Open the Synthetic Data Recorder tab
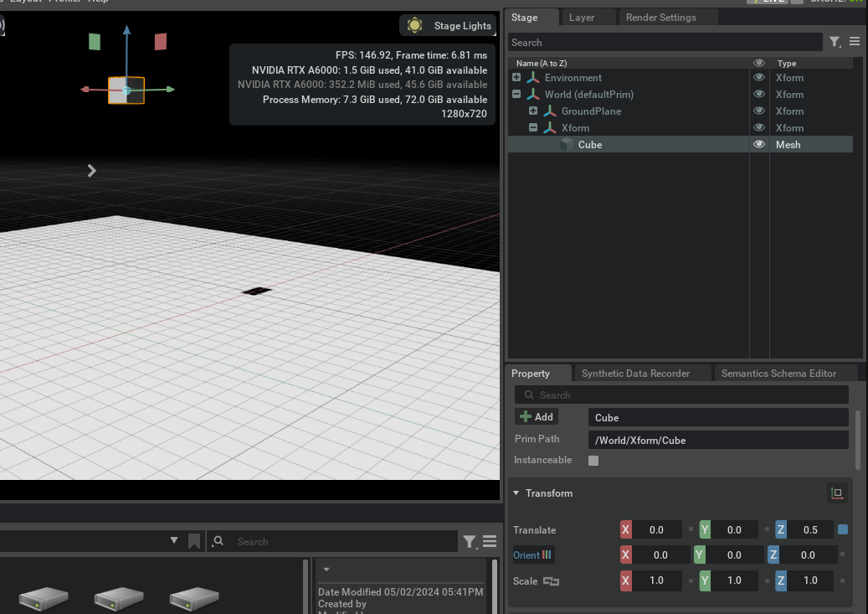Screen dimensions: 868x614 click(x=635, y=374)
